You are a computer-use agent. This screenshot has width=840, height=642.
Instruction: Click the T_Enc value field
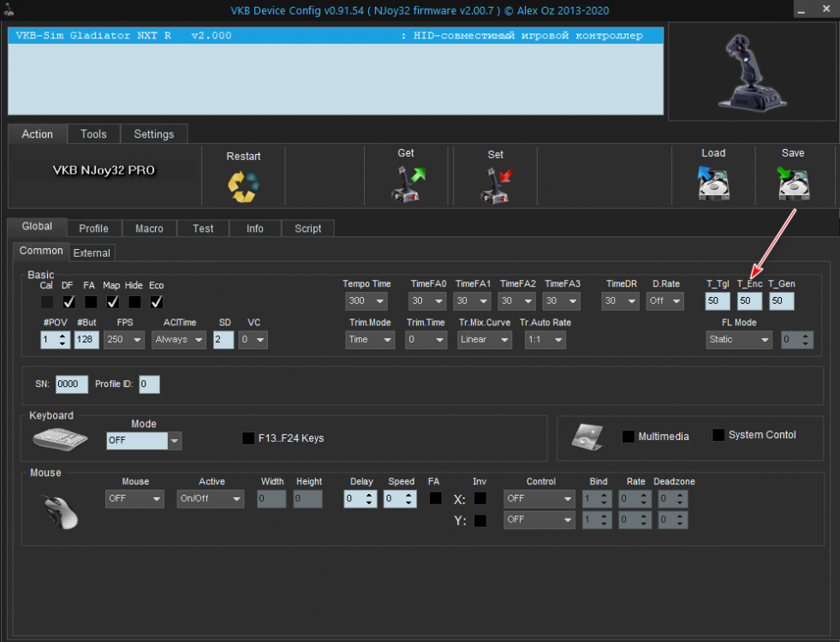tap(749, 301)
